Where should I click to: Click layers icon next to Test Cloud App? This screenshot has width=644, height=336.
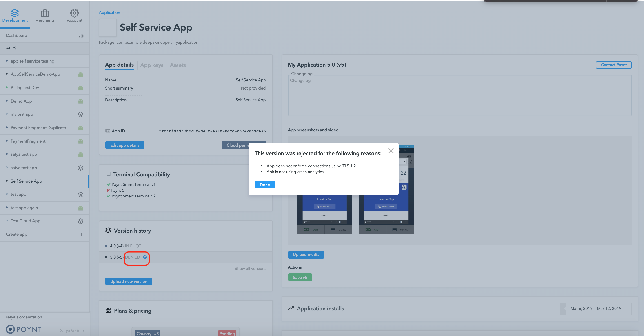tap(80, 221)
